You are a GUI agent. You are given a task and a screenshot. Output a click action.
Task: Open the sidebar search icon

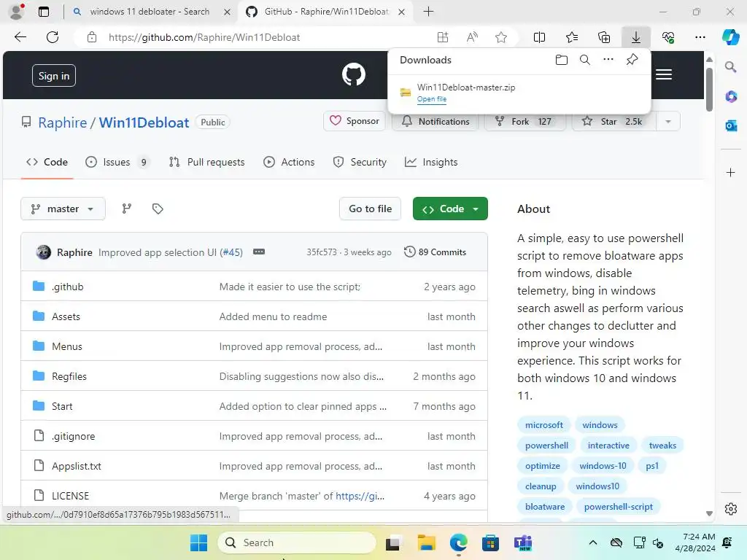730,66
